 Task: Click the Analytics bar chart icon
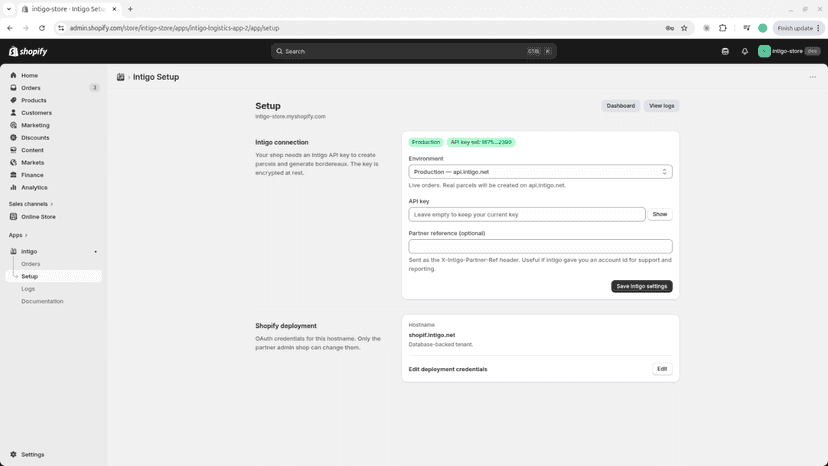tap(13, 187)
